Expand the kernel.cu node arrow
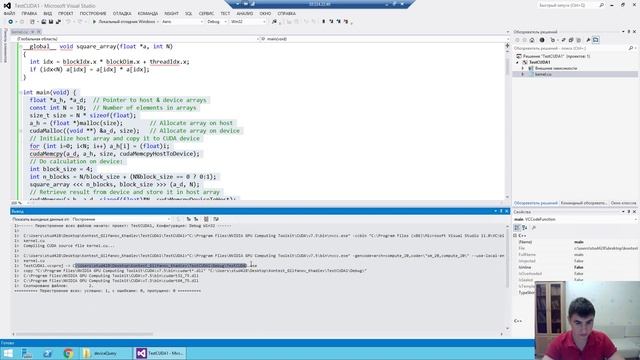Image resolution: width=640 pixels, height=360 pixels. (523, 75)
